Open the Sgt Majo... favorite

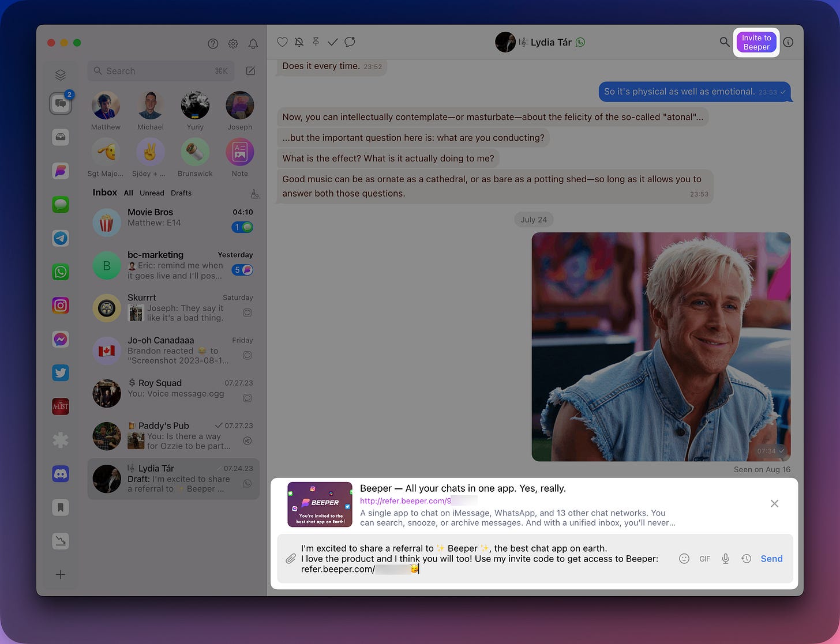pyautogui.click(x=106, y=152)
